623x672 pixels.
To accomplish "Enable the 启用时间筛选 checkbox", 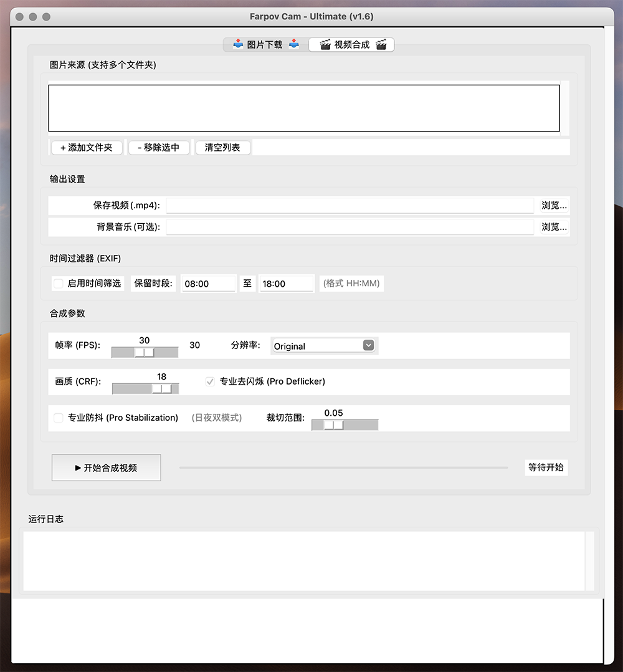I will pos(59,284).
